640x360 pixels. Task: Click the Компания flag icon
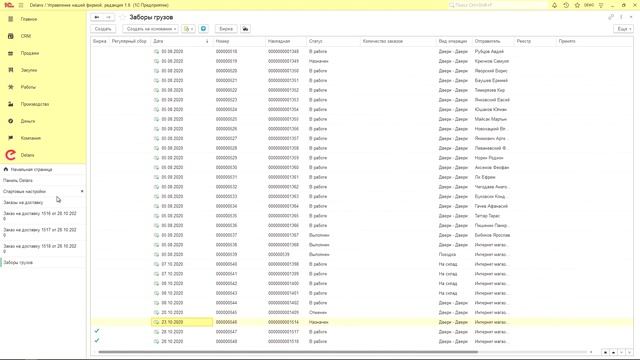(11, 138)
